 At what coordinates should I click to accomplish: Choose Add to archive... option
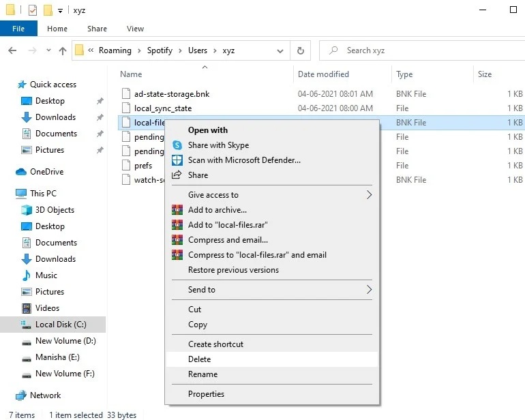point(217,210)
